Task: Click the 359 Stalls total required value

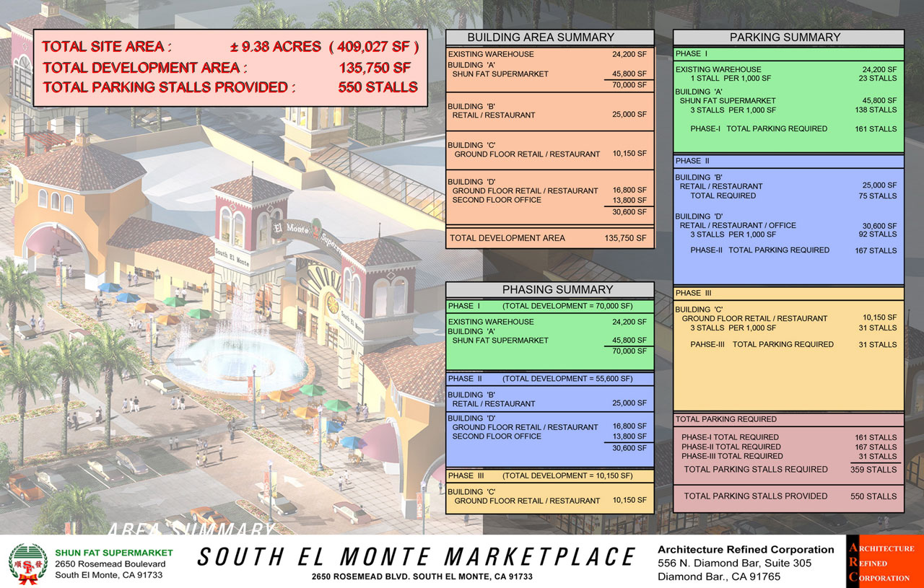Action: [875, 470]
